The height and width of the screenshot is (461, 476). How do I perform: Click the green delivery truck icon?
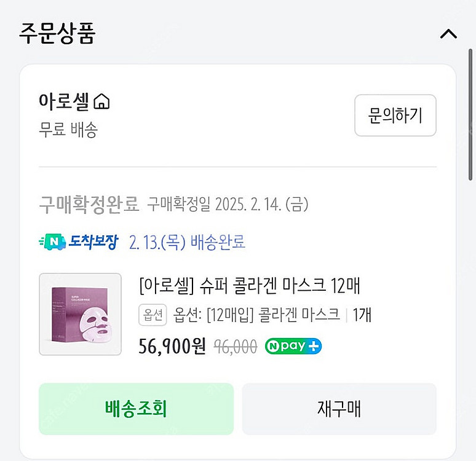coord(52,242)
